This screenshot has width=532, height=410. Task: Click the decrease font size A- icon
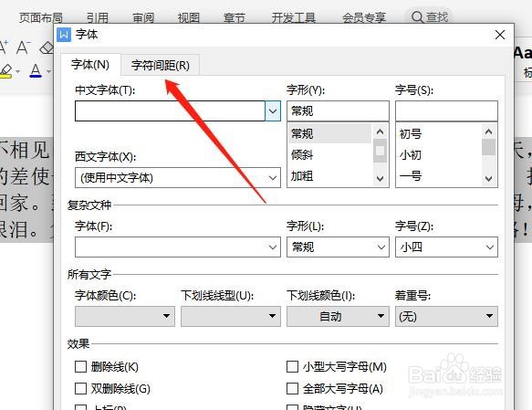pos(24,47)
